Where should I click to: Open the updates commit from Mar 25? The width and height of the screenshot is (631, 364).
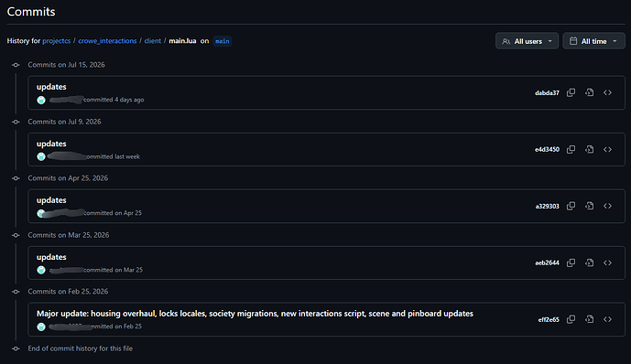pos(51,257)
